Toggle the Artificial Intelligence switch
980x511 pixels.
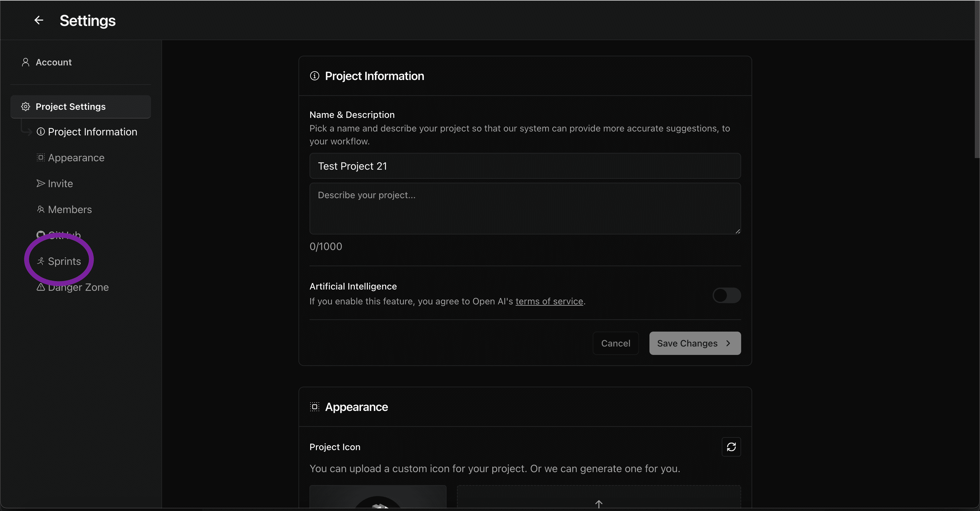click(x=727, y=295)
